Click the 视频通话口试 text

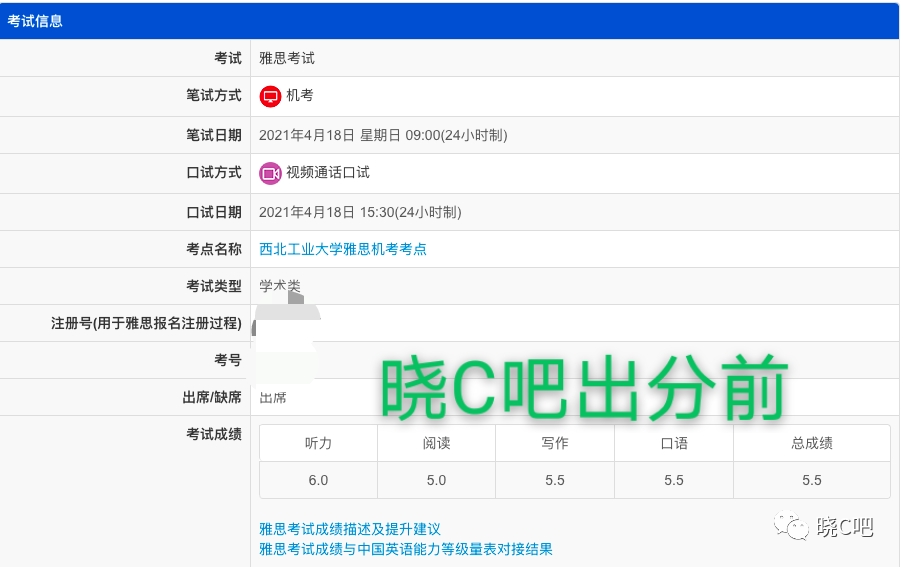click(328, 172)
